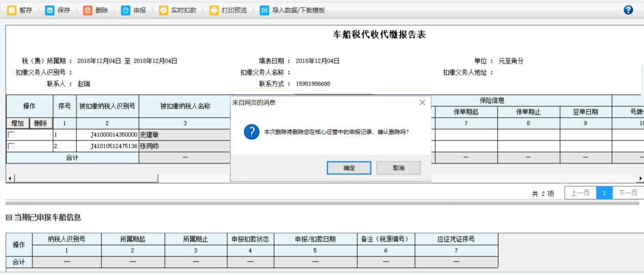Click the 保存 save icon
The width and height of the screenshot is (644, 275).
(50, 10)
